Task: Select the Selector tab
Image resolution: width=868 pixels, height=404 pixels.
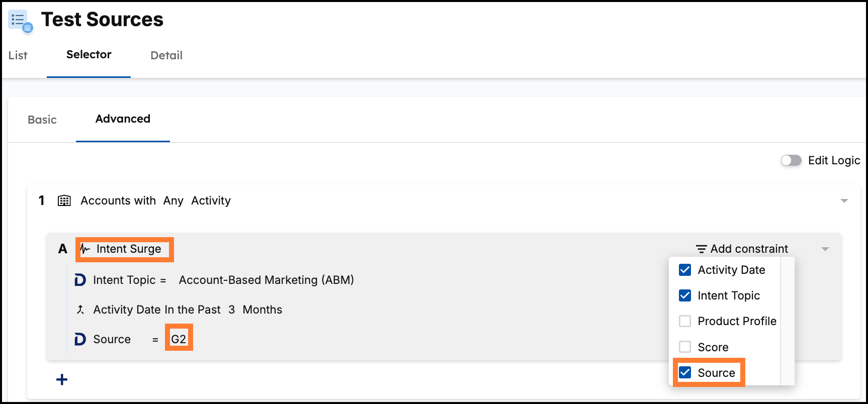Action: (x=89, y=54)
